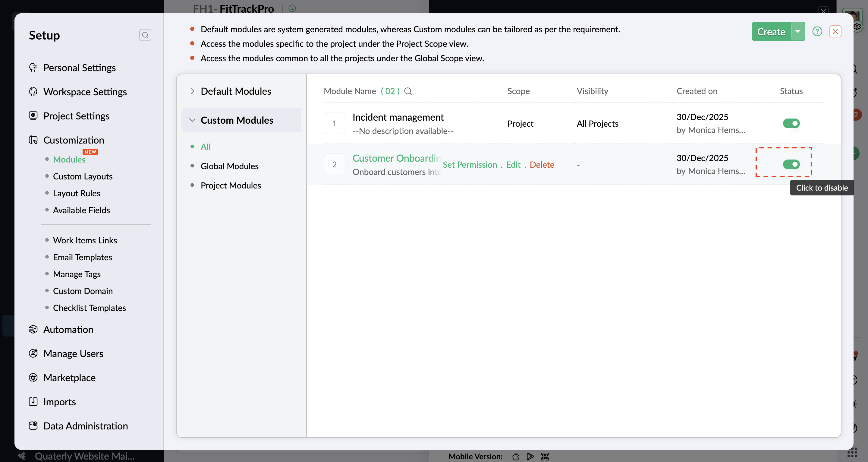This screenshot has width=868, height=462.
Task: Click the Imports icon in sidebar
Action: (x=33, y=401)
